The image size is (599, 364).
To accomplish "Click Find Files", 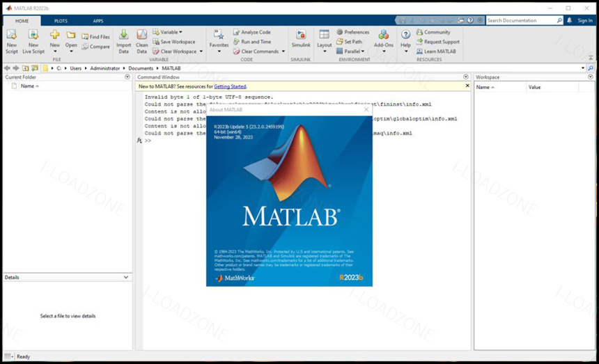I will (x=95, y=37).
